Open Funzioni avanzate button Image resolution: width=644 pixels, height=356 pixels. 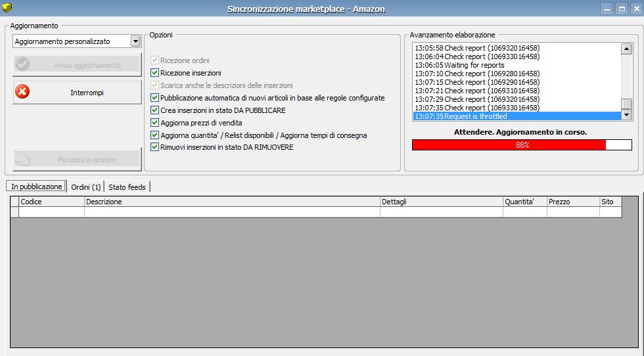[x=77, y=160]
